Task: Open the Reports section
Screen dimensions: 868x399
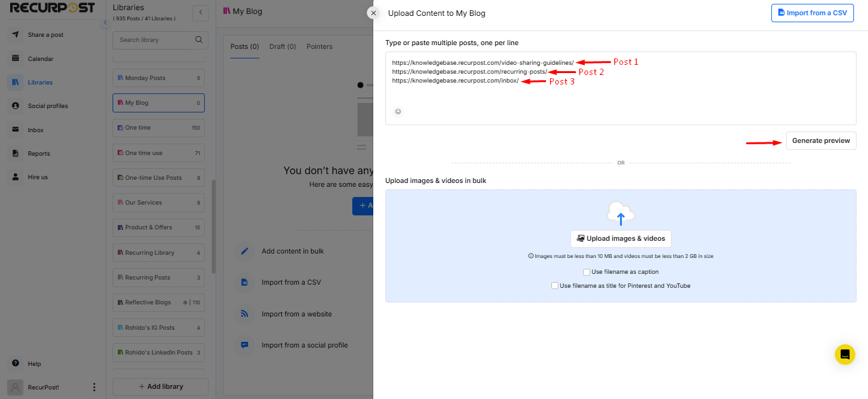Action: (38, 154)
